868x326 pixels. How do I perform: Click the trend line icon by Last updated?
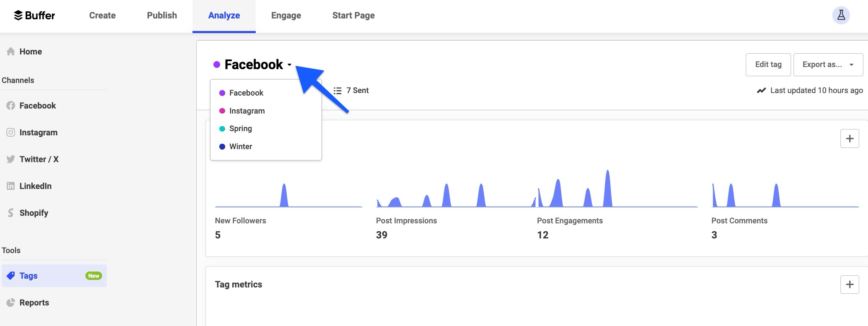tap(761, 91)
